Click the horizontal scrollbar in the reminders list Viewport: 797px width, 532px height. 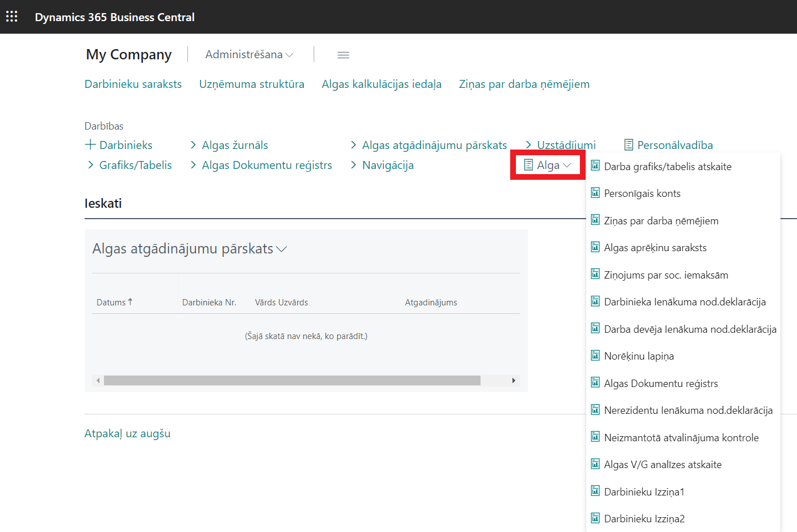(x=292, y=380)
